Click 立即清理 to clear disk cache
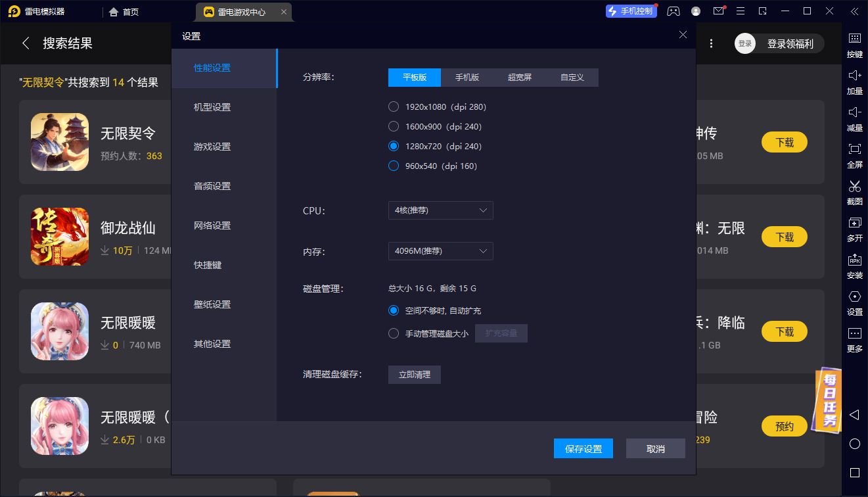The height and width of the screenshot is (497, 868). [414, 374]
